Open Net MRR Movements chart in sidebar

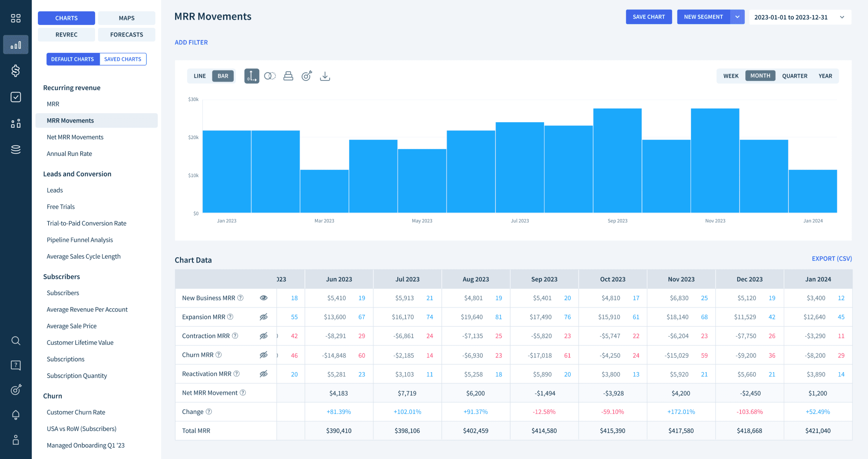pos(75,137)
